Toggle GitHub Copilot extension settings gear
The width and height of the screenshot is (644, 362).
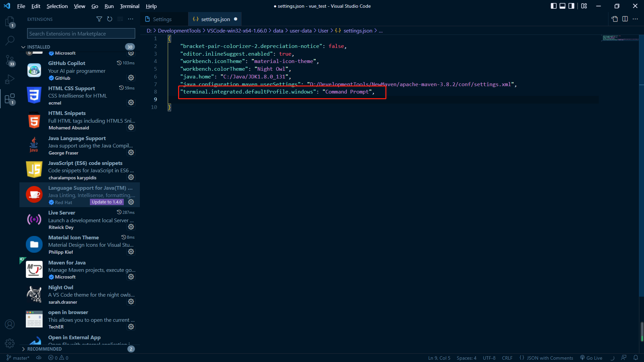(131, 78)
